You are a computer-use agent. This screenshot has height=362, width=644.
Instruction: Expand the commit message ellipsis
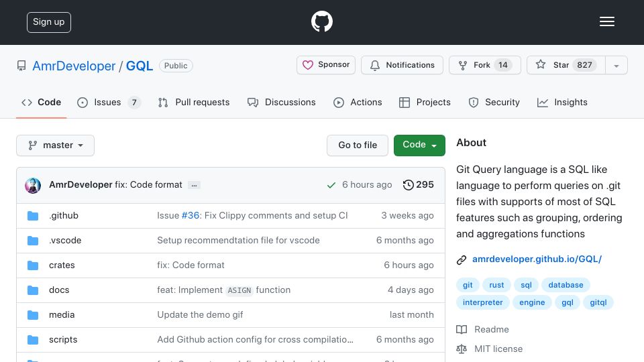(x=194, y=185)
